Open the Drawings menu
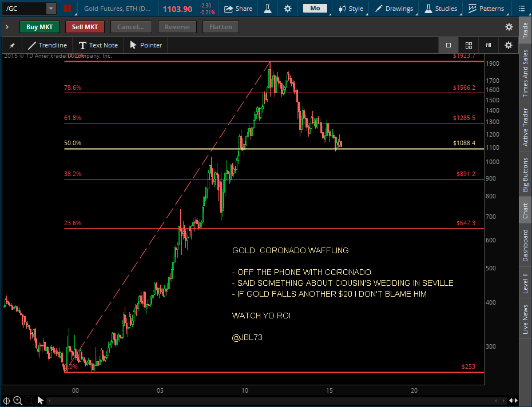Screen dimensions: 532x407 [x=394, y=9]
